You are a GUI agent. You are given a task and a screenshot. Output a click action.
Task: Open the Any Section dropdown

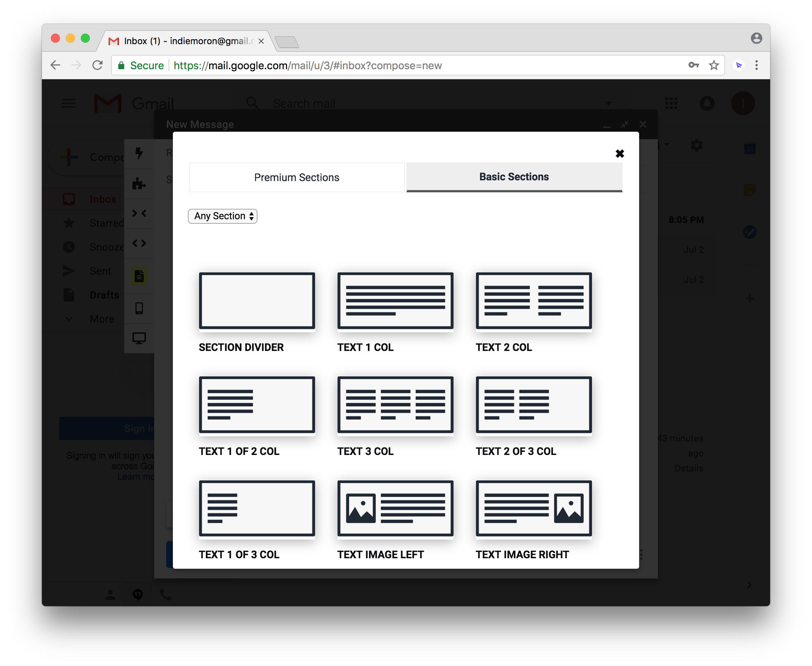(x=223, y=216)
